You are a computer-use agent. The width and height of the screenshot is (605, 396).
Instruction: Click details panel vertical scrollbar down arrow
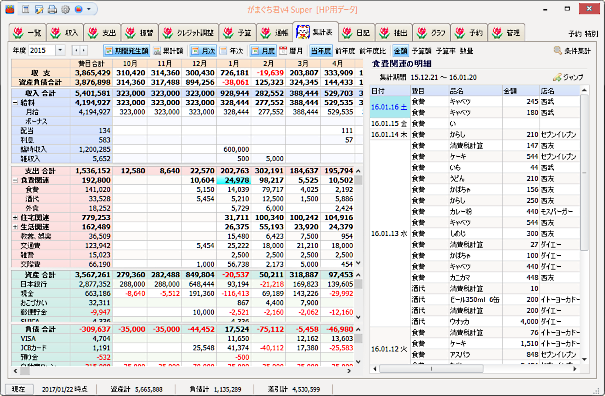[x=585, y=359]
